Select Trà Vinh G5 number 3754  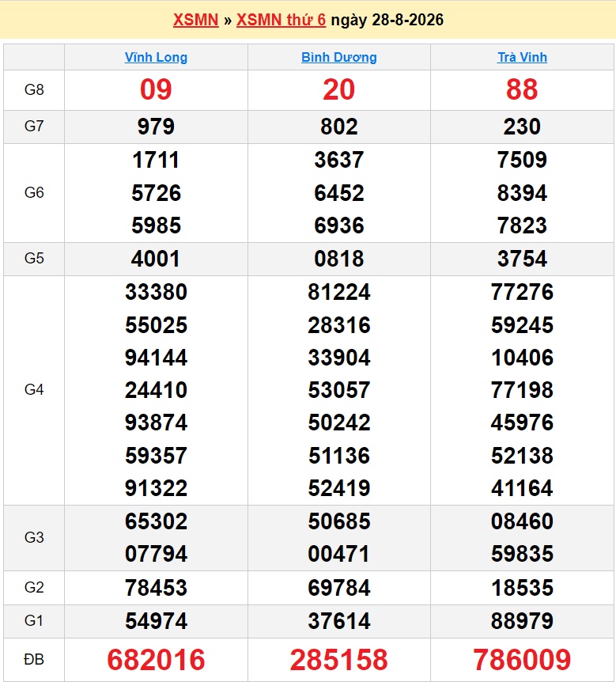tap(522, 259)
